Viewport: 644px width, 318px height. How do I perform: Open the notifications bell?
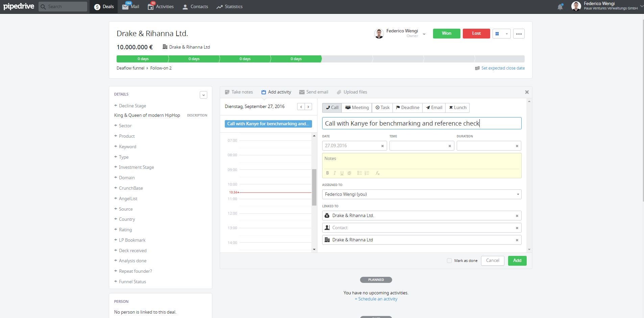[x=560, y=7]
